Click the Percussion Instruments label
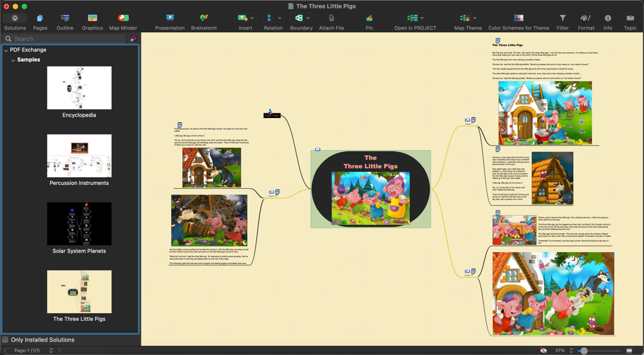This screenshot has width=644, height=355. (x=79, y=183)
